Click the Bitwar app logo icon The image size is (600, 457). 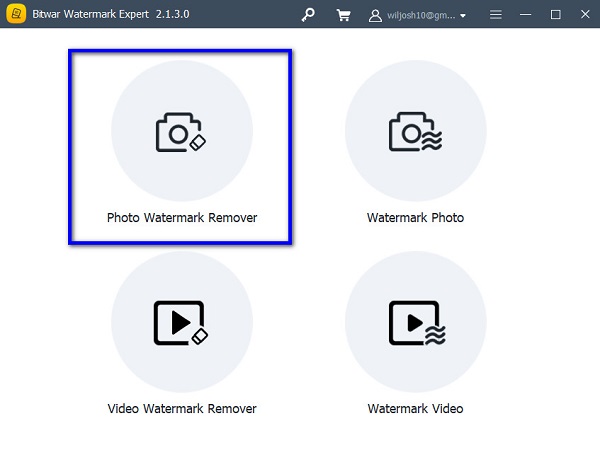16,14
